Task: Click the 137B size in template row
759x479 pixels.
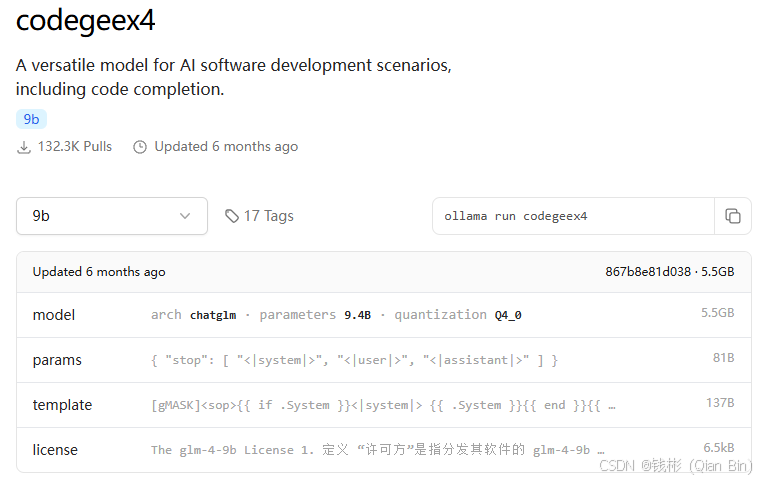Action: [720, 403]
